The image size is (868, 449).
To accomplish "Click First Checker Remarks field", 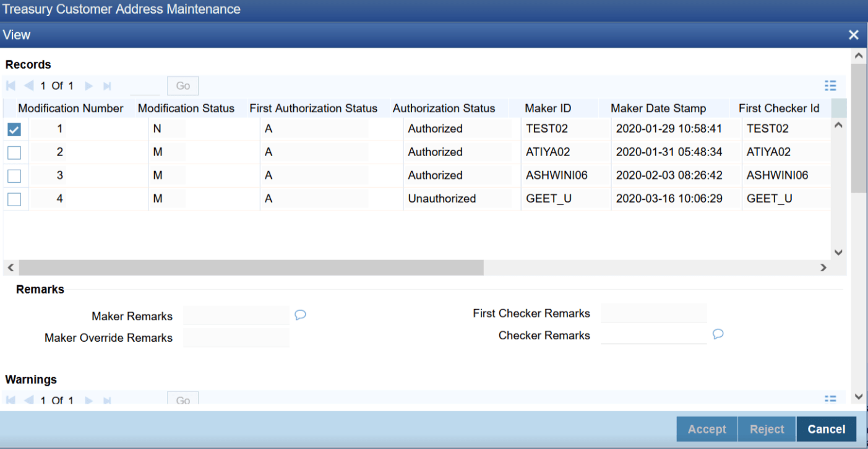I will coord(654,313).
